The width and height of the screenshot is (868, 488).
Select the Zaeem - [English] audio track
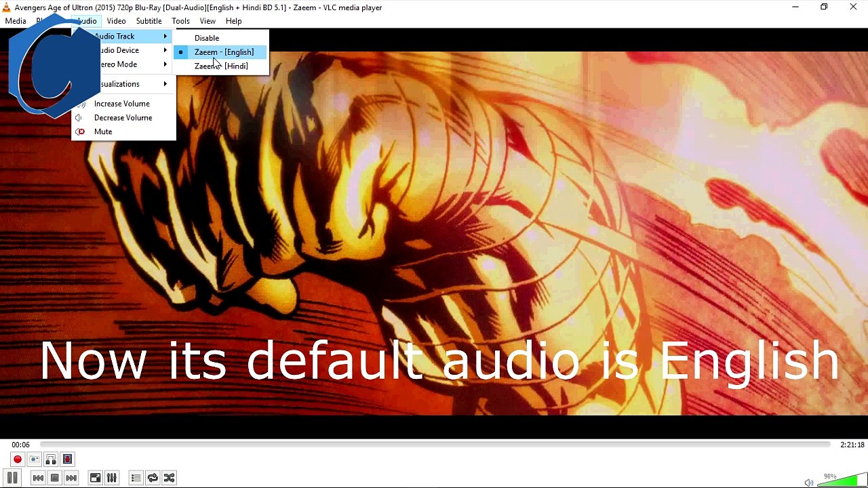[x=221, y=52]
